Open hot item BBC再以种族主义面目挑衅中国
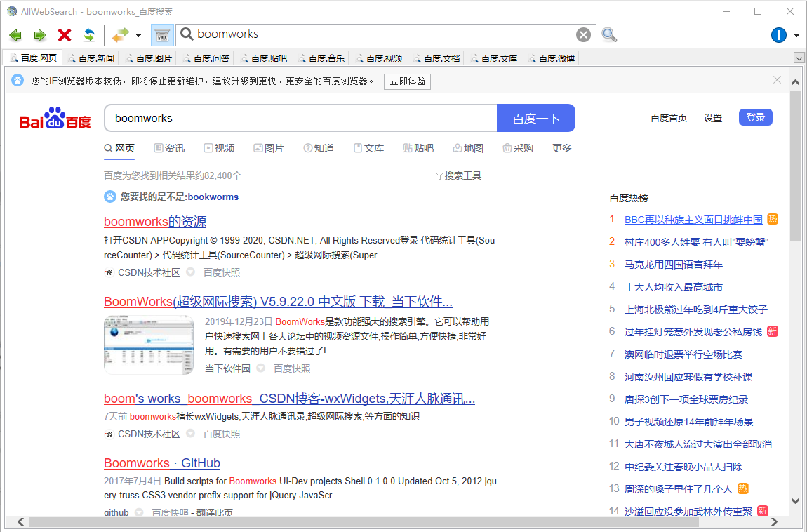Screen dimensions: 807x532 pos(693,220)
